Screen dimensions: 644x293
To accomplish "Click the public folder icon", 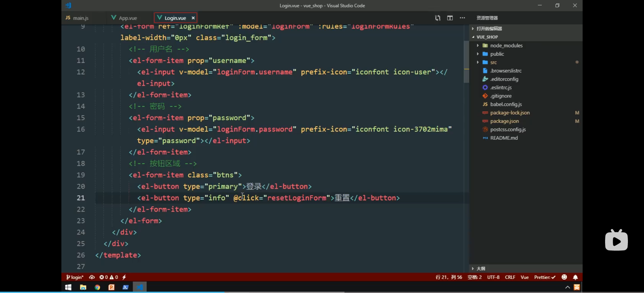I will (x=485, y=54).
